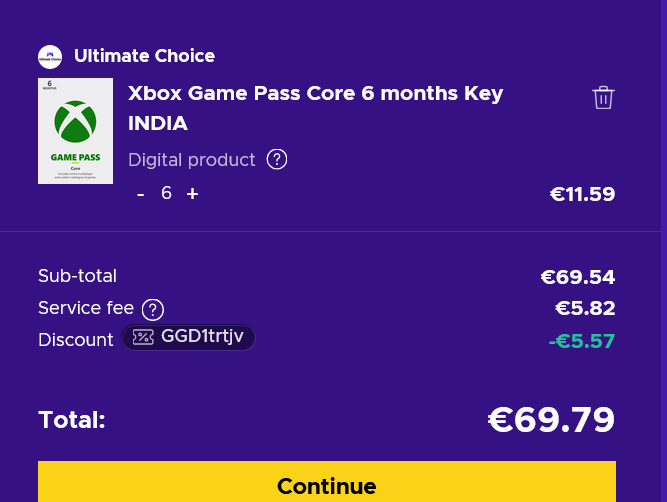Click the coupon ticket icon in discount chip

(x=143, y=337)
